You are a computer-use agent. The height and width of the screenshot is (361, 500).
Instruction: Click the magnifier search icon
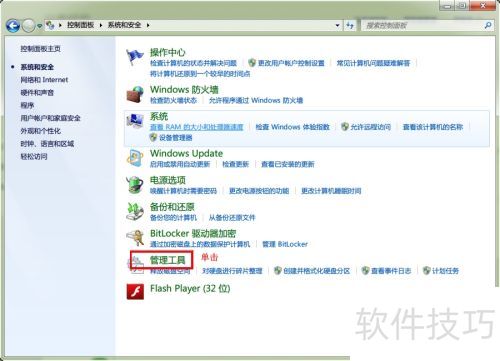tap(488, 25)
